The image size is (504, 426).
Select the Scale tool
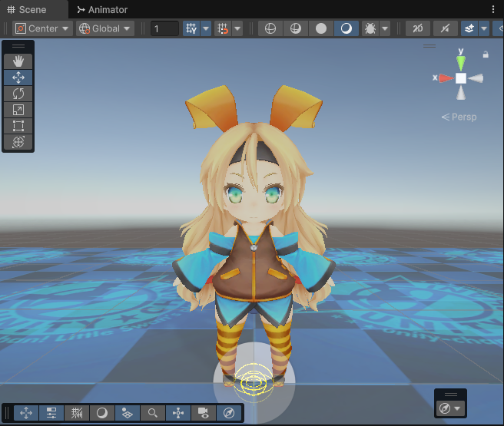18,110
